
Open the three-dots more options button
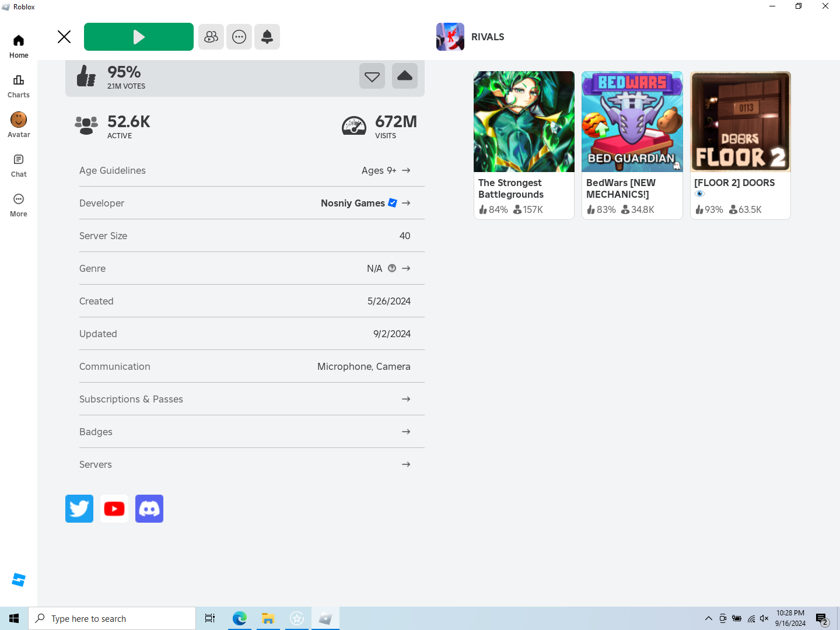click(x=239, y=37)
